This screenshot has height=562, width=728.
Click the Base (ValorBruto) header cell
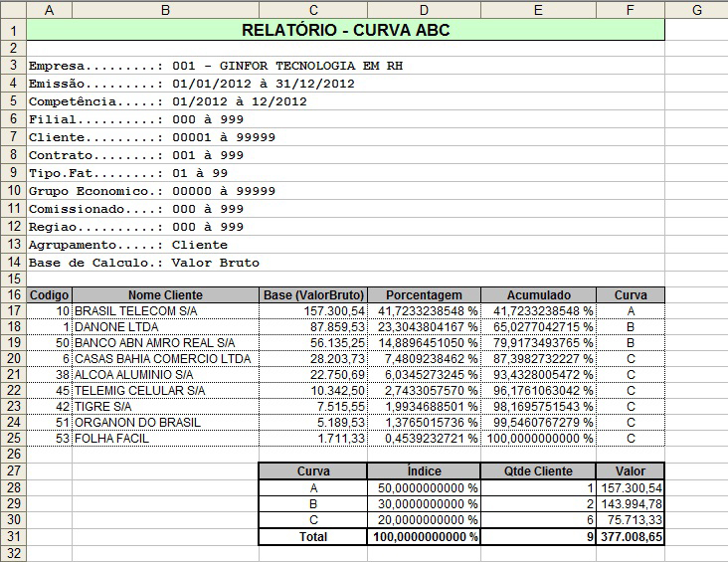point(313,295)
